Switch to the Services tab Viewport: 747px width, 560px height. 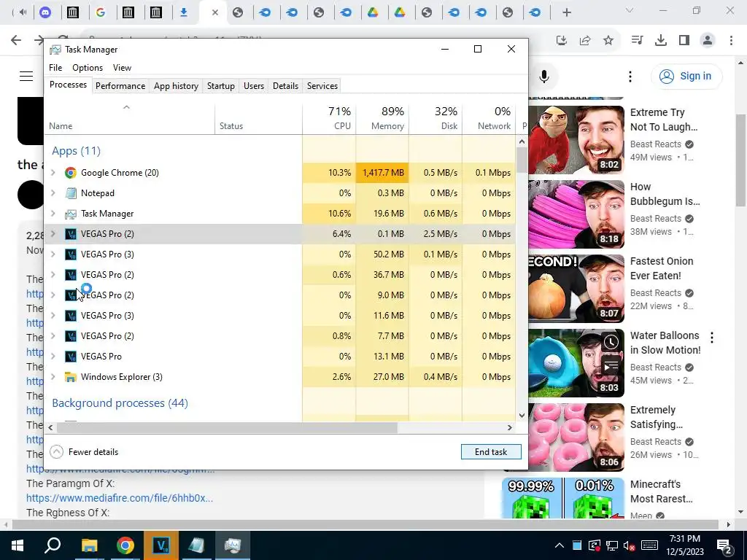point(322,86)
